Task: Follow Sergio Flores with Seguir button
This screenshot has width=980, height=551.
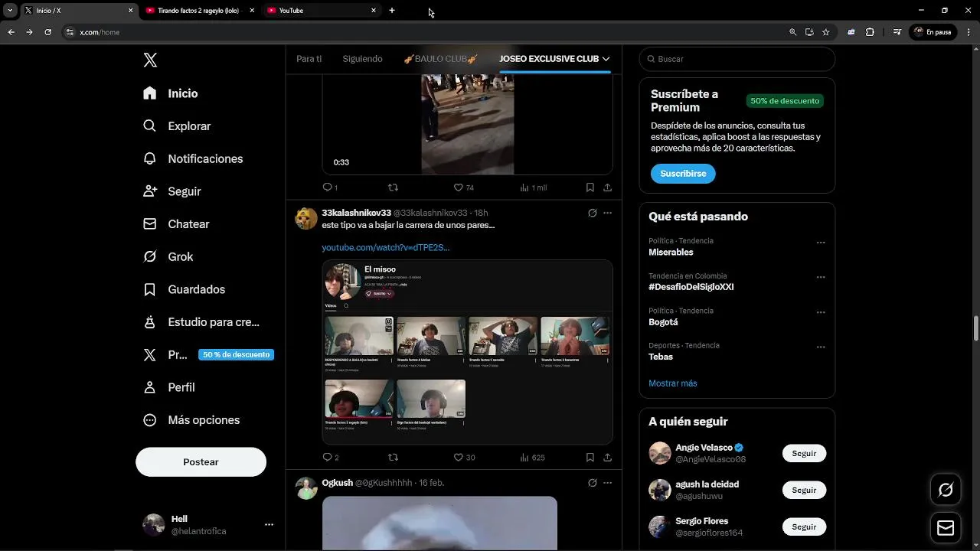Action: (x=804, y=527)
